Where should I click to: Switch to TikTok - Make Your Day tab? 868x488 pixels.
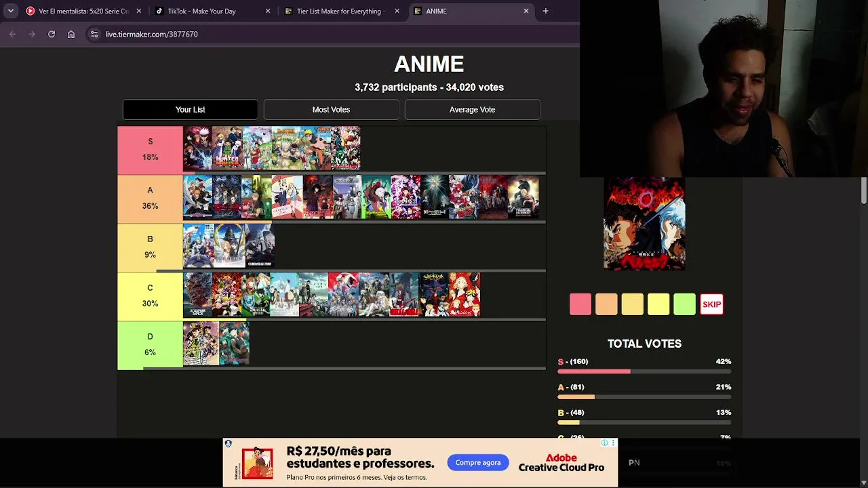[213, 11]
